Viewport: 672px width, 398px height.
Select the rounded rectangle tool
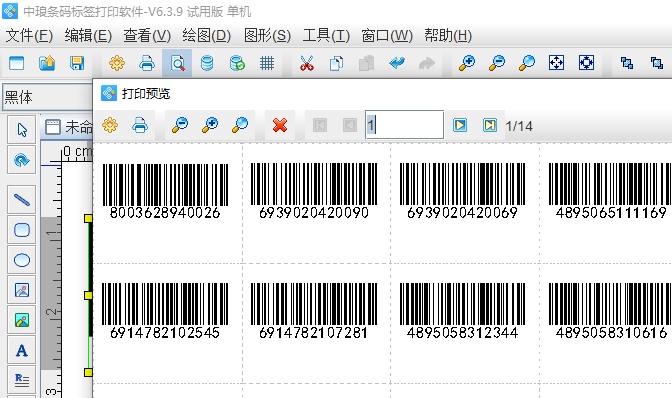21,230
